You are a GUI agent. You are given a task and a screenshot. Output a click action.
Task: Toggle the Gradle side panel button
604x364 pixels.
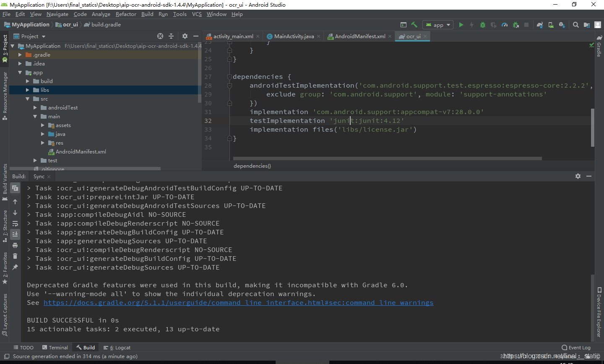[x=599, y=46]
